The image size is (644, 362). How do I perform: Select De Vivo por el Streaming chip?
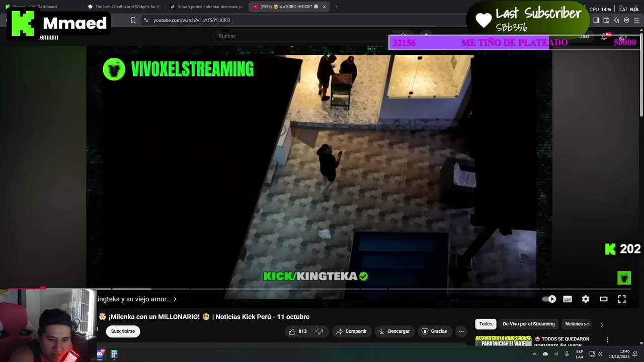point(529,324)
